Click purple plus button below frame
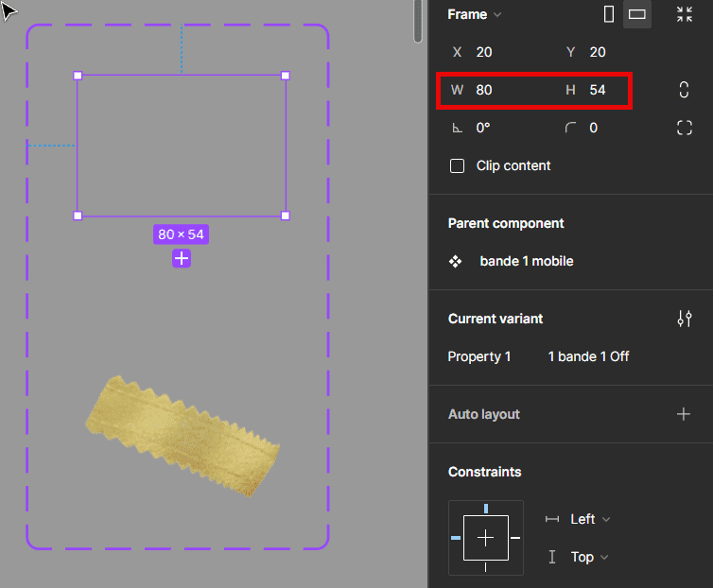This screenshot has height=588, width=713. coord(182,258)
